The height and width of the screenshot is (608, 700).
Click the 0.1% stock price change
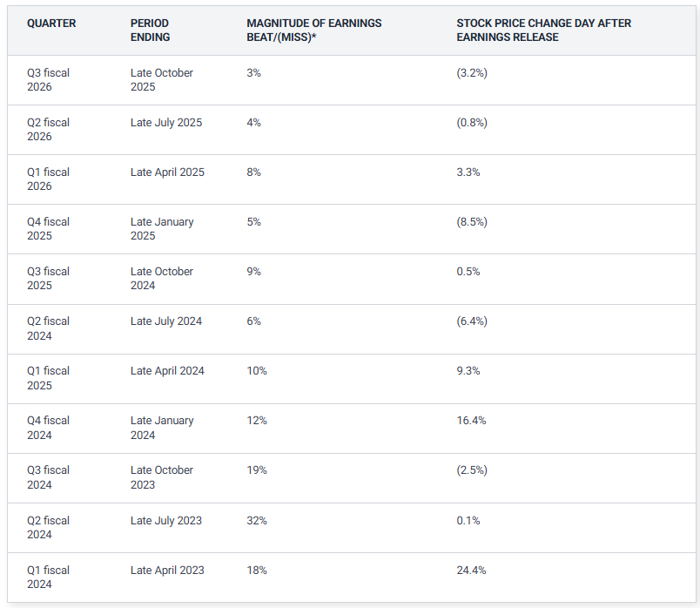tap(468, 521)
